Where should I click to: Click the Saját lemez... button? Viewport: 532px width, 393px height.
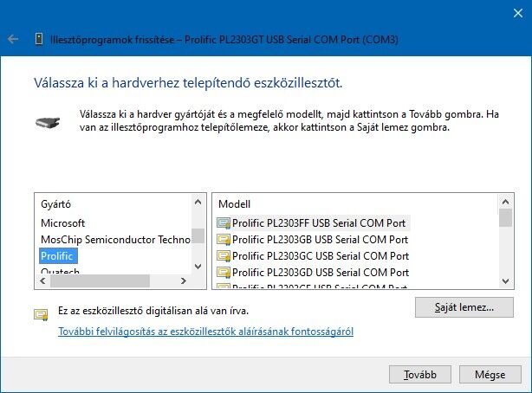pos(464,307)
